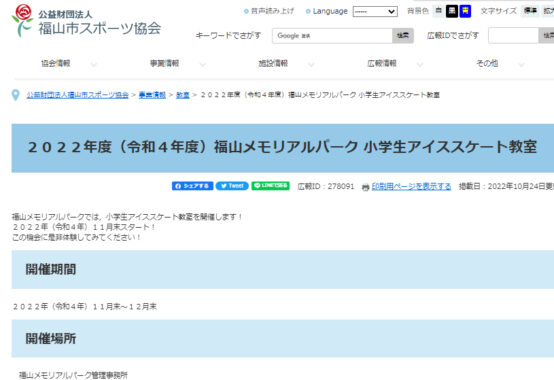Share the page on Facebook
The image size is (554, 380).
[x=193, y=186]
